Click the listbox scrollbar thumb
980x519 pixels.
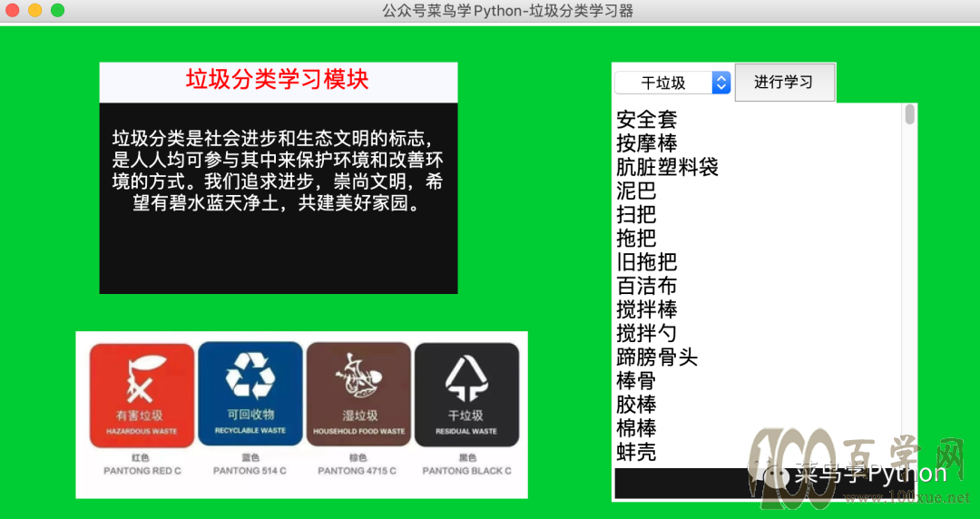coord(910,114)
